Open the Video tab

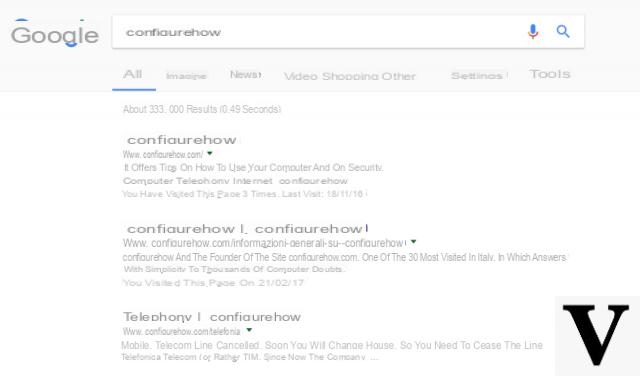(x=301, y=76)
